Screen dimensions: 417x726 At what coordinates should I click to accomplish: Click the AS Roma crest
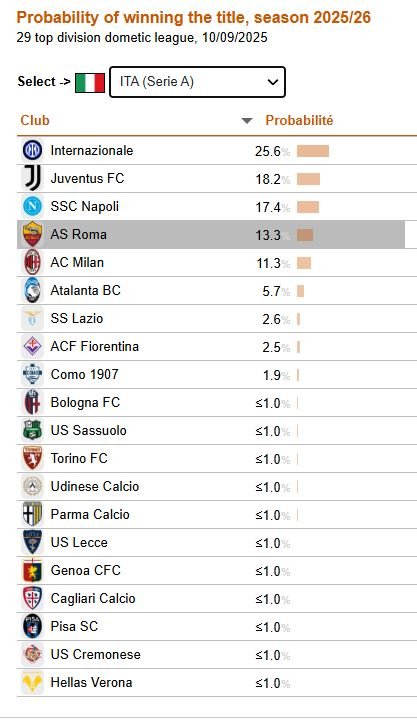click(x=32, y=234)
